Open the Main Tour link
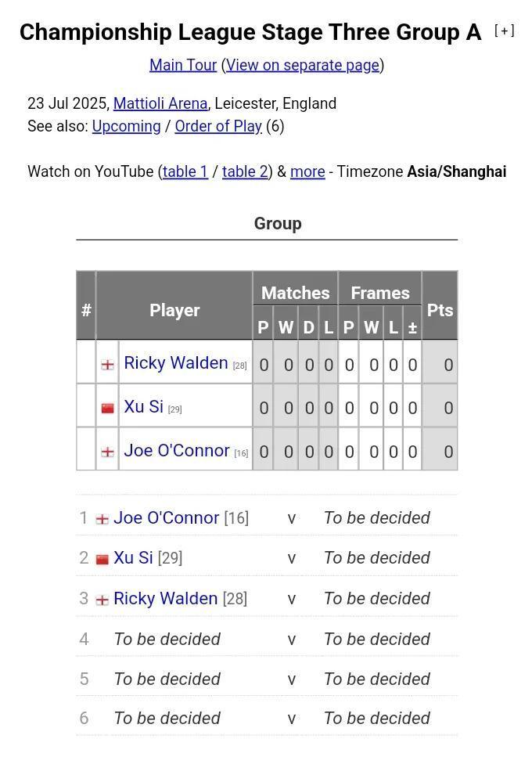This screenshot has width=532, height=764. 183,65
